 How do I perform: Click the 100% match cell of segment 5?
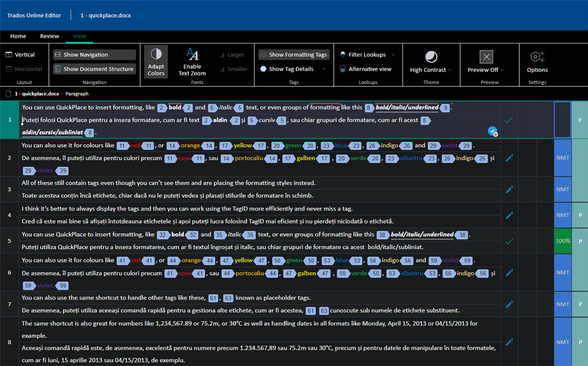click(563, 241)
